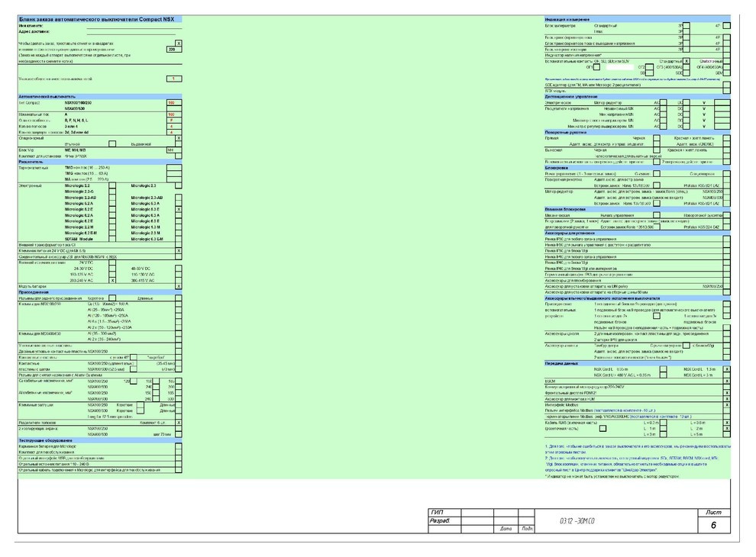The width and height of the screenshot is (756, 557).
Task: Check "Карманная батарея для Micrologic" checkbox
Action: [179, 446]
